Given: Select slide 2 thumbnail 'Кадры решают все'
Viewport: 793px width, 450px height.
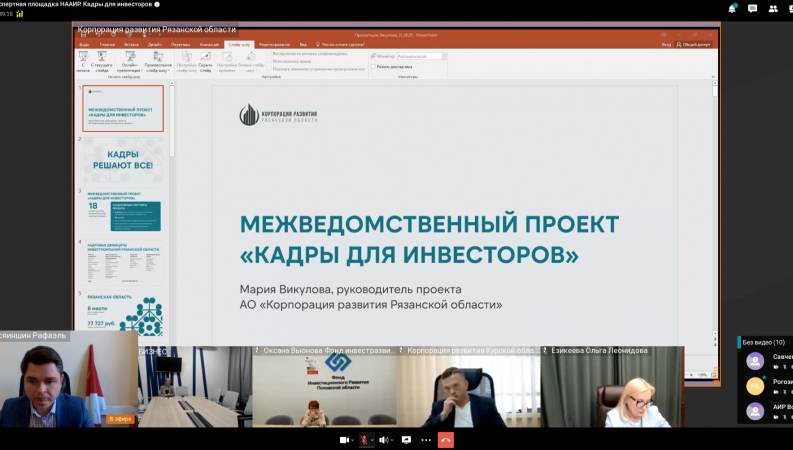Looking at the screenshot, I should pyautogui.click(x=123, y=160).
